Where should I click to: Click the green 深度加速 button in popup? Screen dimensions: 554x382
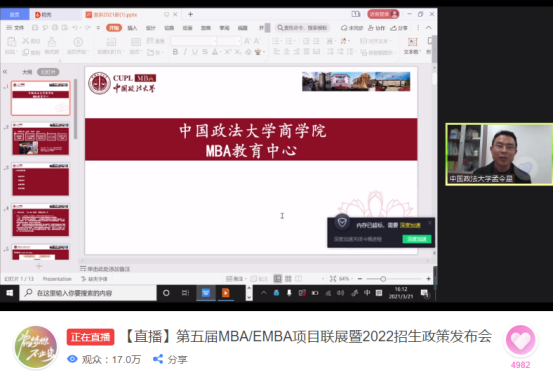[417, 239]
